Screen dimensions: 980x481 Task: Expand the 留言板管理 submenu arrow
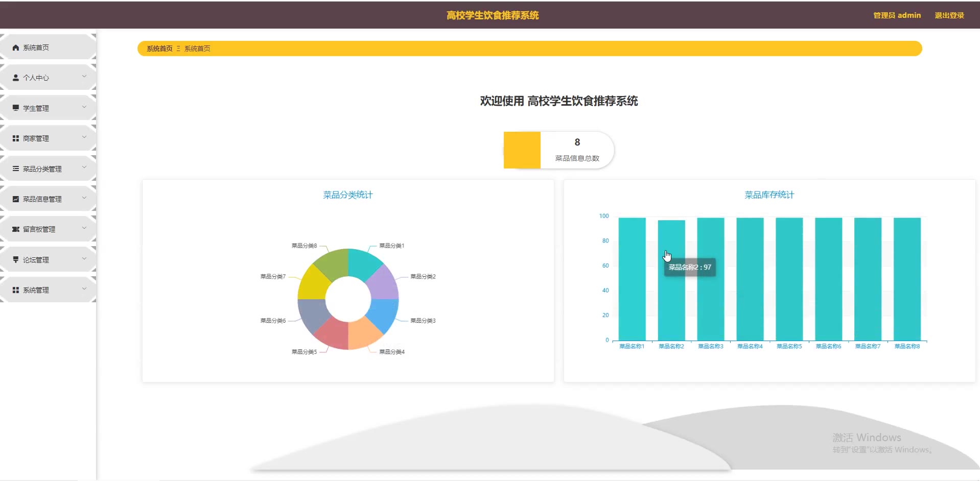coord(84,228)
